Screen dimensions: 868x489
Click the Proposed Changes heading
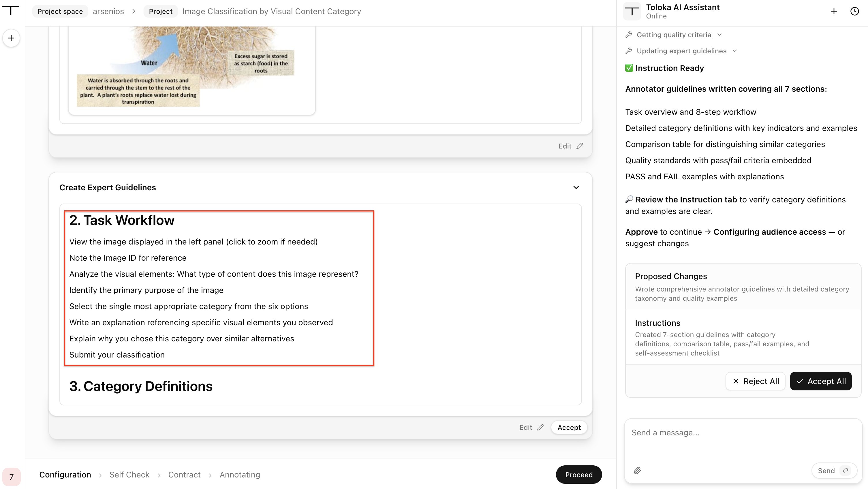(671, 276)
